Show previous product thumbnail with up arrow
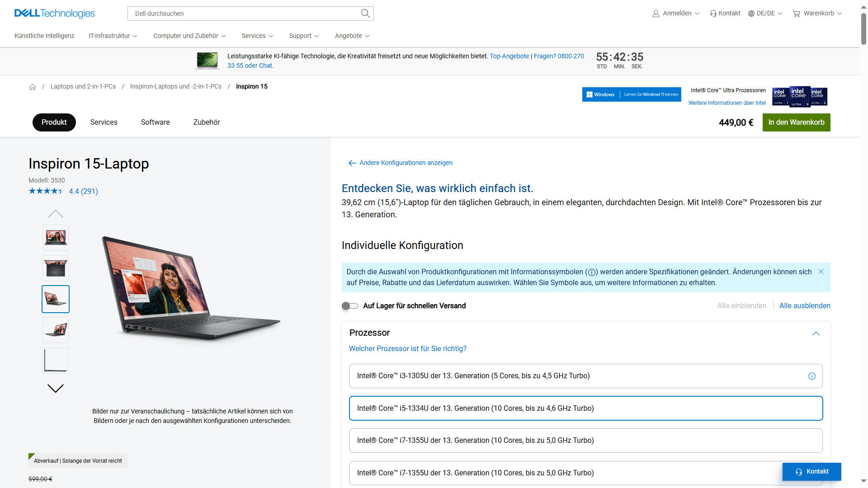 [56, 214]
